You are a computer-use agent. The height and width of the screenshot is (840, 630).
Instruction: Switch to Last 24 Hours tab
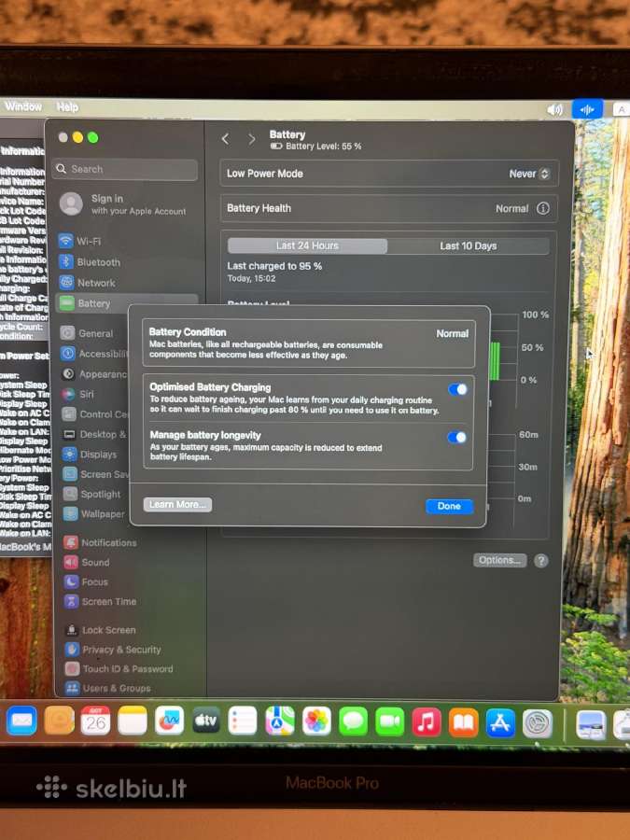point(307,245)
